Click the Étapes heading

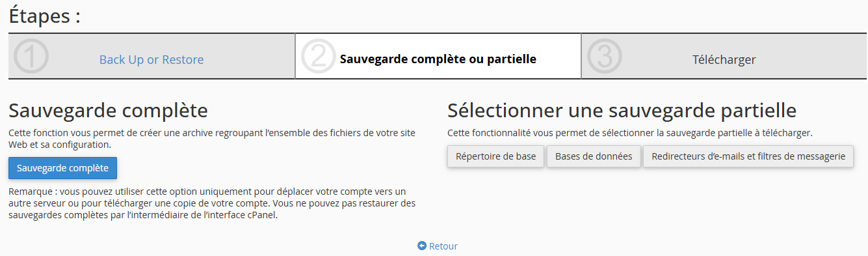click(45, 16)
